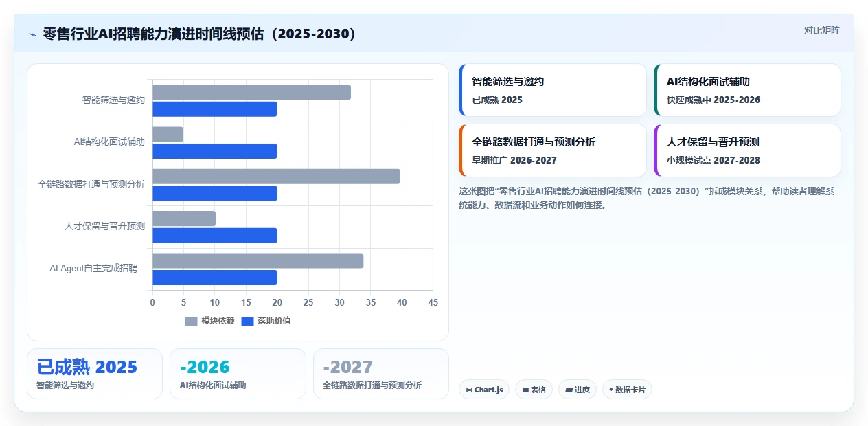This screenshot has width=868, height=426.
Task: Click the 智能筛选与邀约 axis label
Action: [113, 100]
